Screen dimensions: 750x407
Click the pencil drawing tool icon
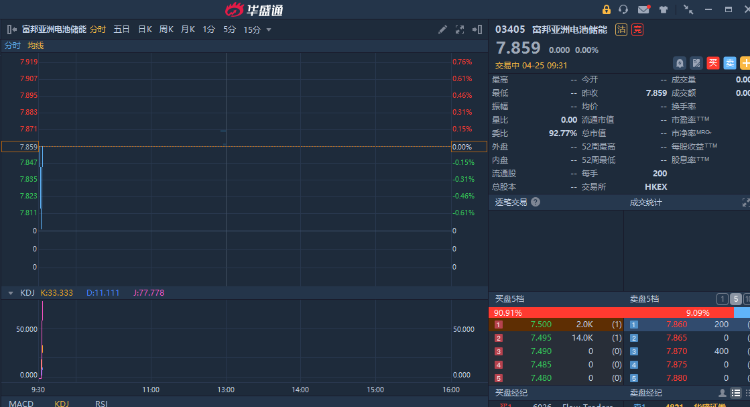pos(443,30)
